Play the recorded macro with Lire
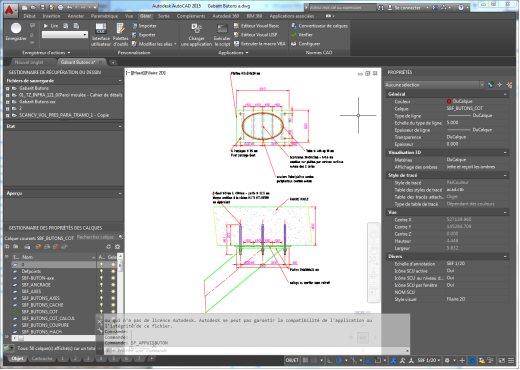Viewport: 520px width, 370px height. click(x=51, y=26)
